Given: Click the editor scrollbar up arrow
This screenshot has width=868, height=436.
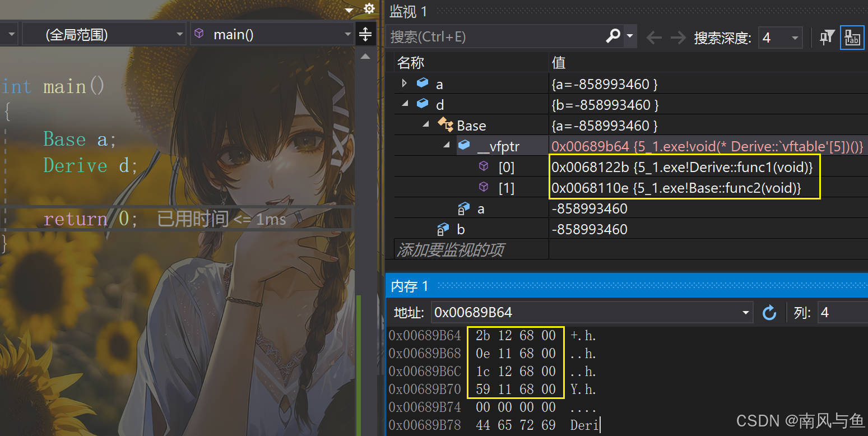Looking at the screenshot, I should tap(365, 56).
